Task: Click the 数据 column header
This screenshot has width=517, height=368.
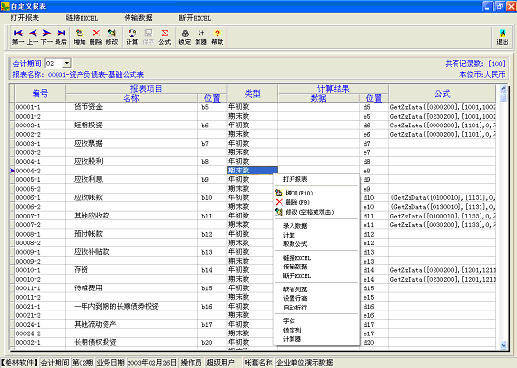Action: click(319, 98)
